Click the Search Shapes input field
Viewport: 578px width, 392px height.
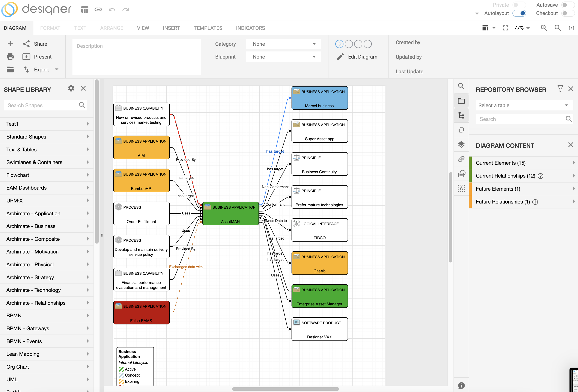pyautogui.click(x=41, y=106)
